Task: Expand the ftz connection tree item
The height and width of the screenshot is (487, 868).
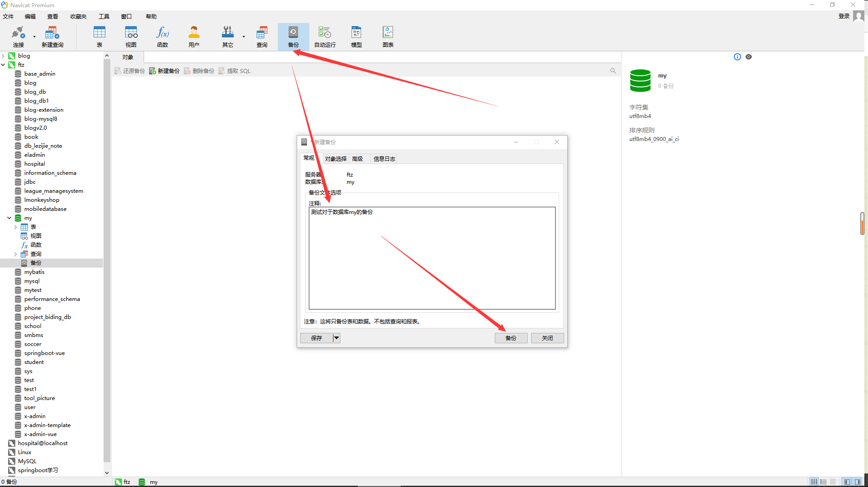Action: click(x=4, y=64)
